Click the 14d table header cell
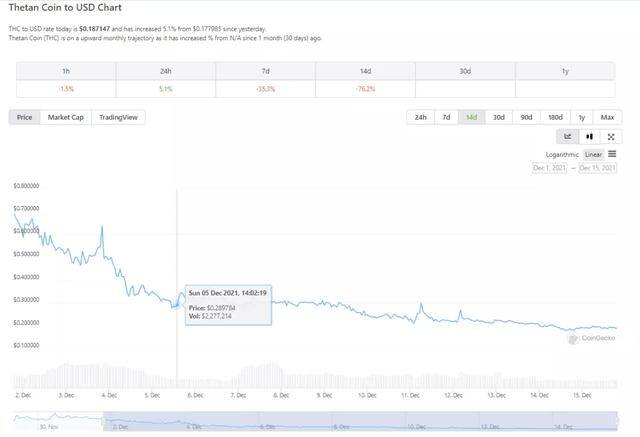Screen dimensions: 640x437 [x=365, y=71]
